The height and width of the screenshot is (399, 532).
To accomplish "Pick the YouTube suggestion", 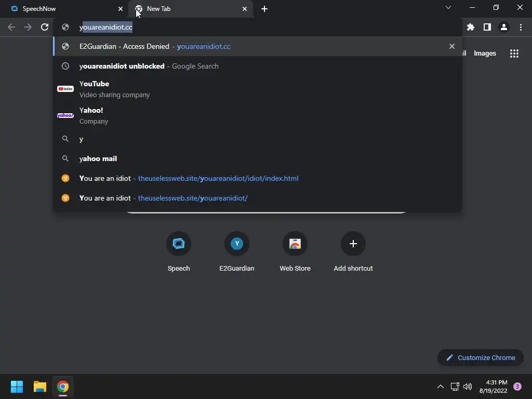I will [258, 89].
